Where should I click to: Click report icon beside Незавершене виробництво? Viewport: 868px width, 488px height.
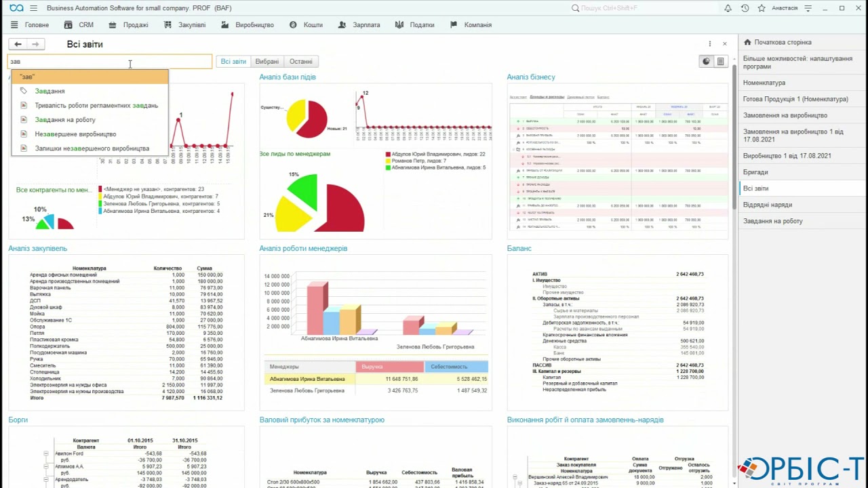[x=24, y=134]
